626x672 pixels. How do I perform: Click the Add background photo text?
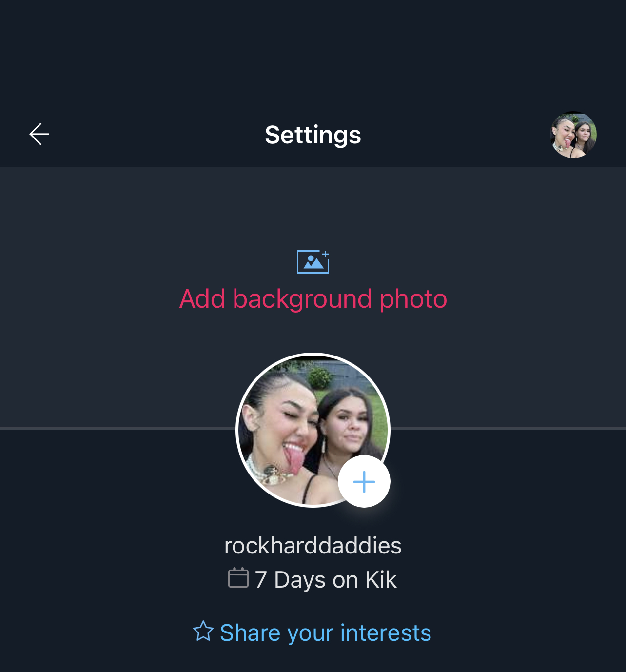click(313, 298)
